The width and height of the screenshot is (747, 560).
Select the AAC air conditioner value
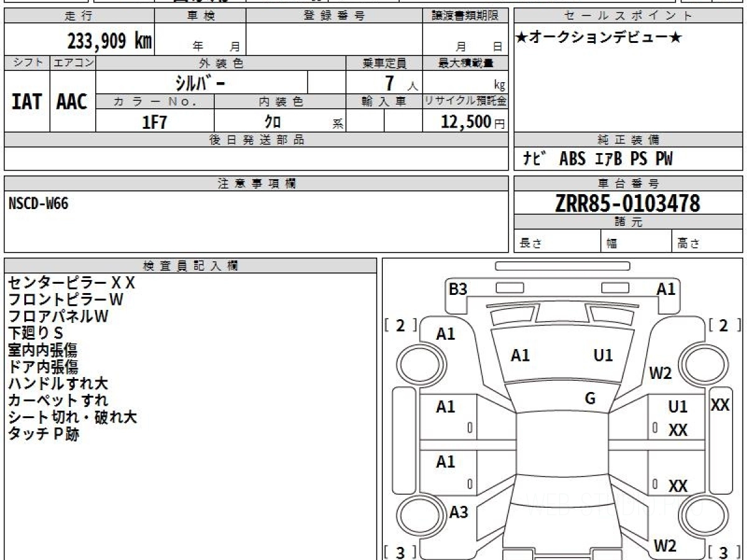tap(73, 101)
